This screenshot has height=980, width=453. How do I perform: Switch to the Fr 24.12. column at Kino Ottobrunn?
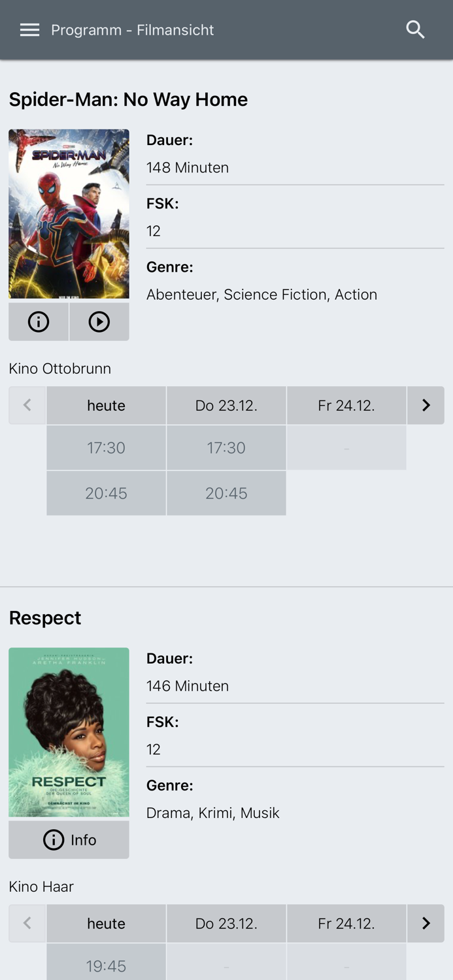point(346,405)
